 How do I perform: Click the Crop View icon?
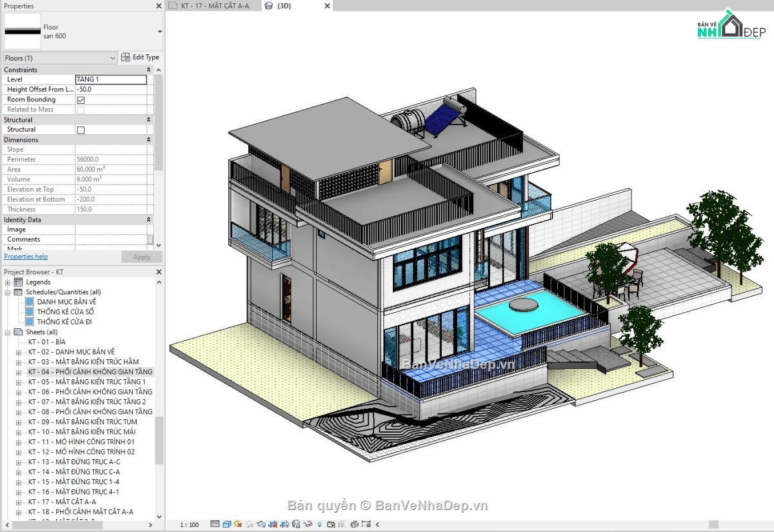(x=273, y=525)
